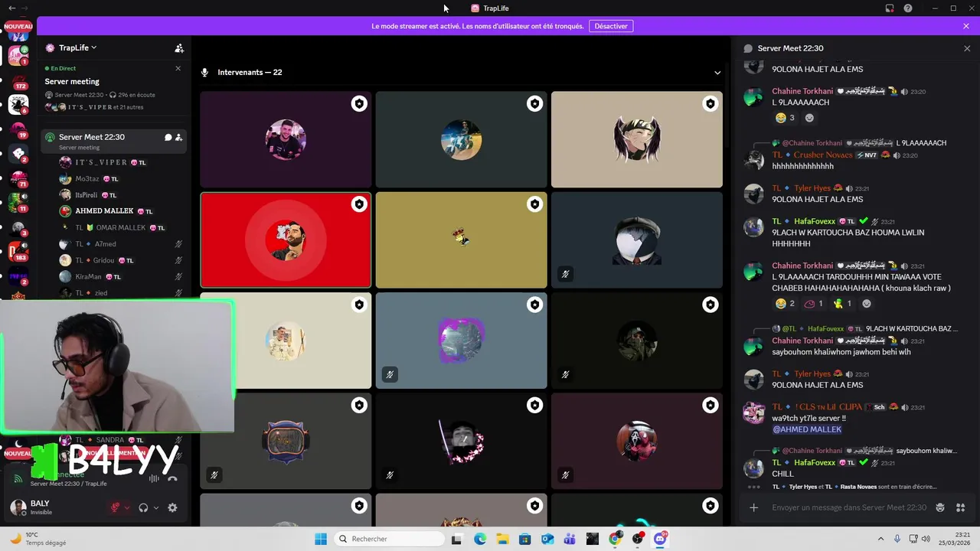Click the Désactiver streamer mode button

[611, 26]
